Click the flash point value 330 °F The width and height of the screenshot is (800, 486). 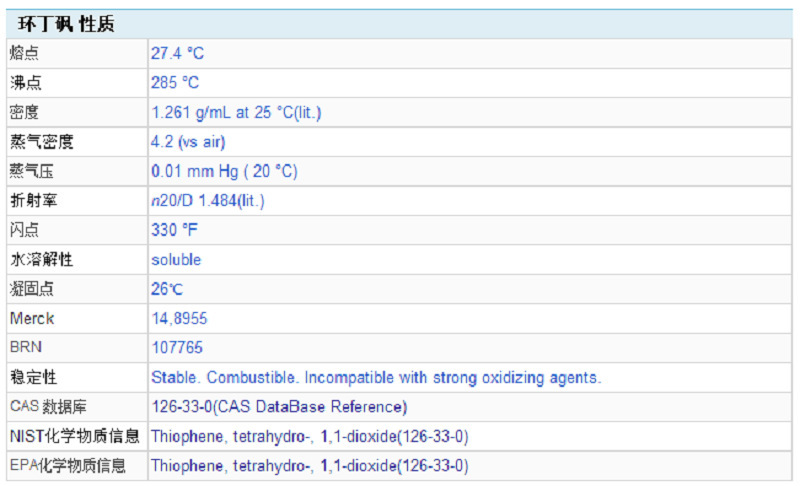tap(176, 230)
